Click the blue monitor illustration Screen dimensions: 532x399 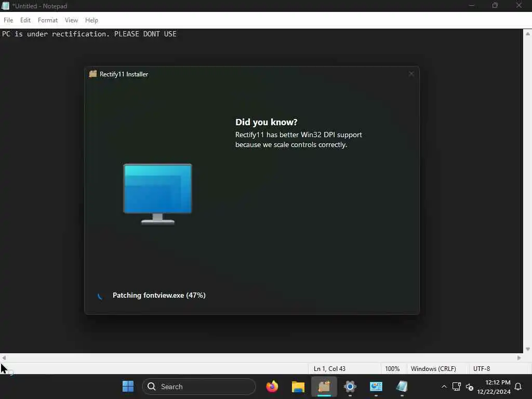158,194
